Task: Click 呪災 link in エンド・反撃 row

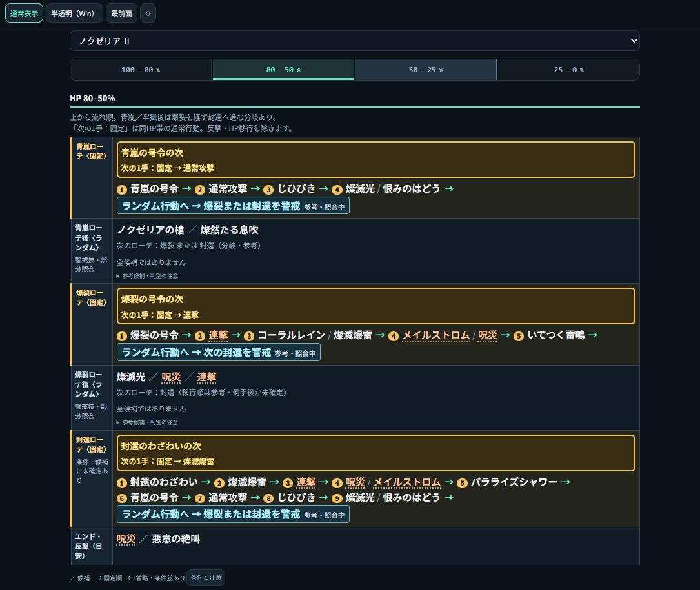Action: (126, 539)
